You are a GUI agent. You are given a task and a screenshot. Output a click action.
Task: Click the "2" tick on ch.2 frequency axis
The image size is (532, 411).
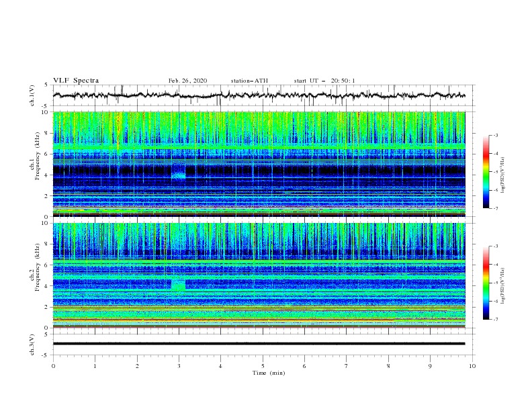(x=47, y=307)
